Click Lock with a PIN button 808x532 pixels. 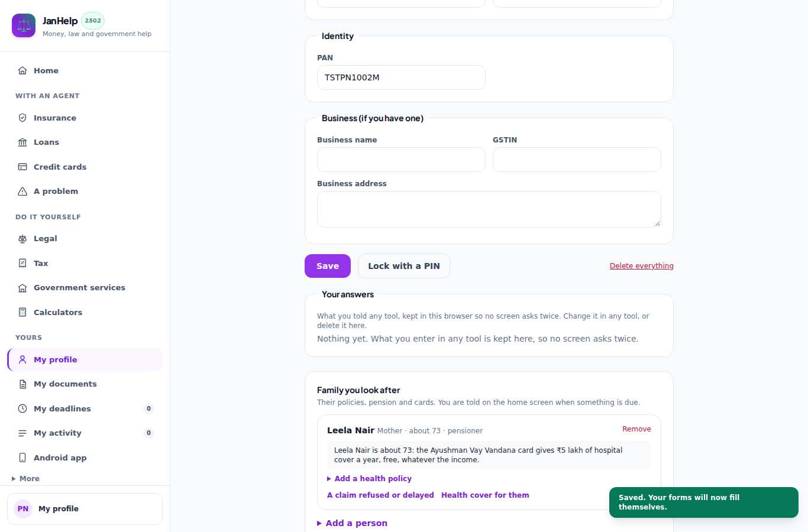[404, 266]
